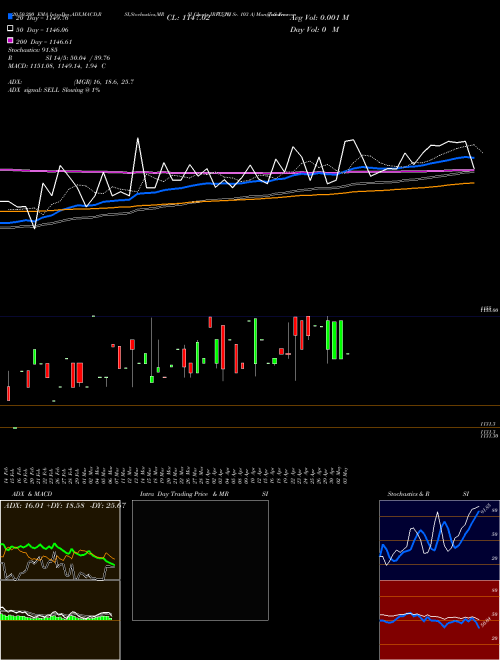Click the MACD histogram panel

click(x=60, y=620)
